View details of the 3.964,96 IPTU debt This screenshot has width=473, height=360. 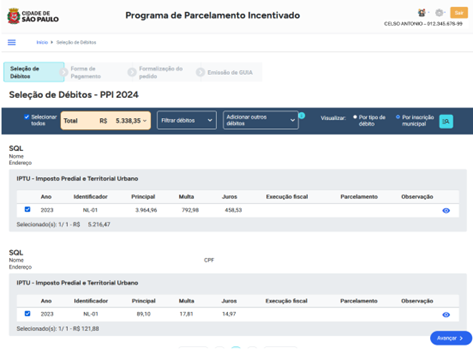(x=446, y=211)
